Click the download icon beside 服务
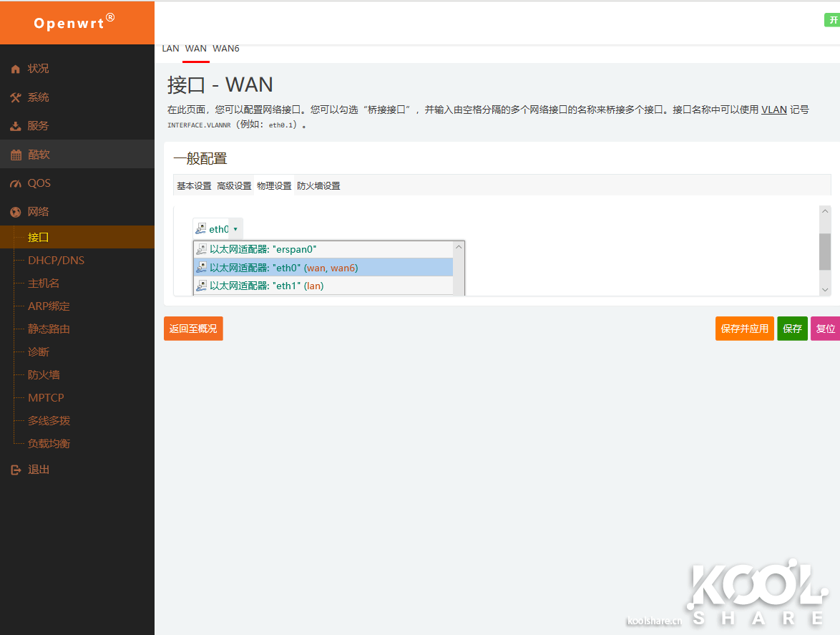This screenshot has width=840, height=635. 16,127
